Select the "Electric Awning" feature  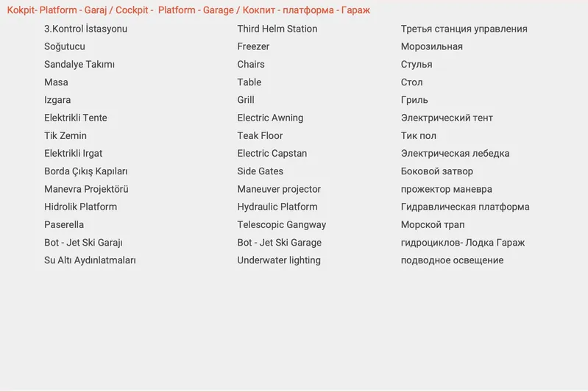point(270,118)
